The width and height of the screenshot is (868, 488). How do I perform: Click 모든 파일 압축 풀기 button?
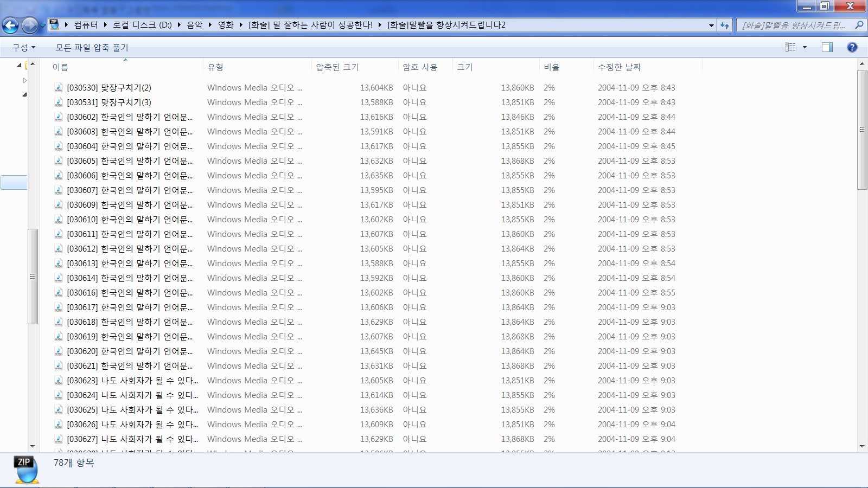(x=92, y=48)
